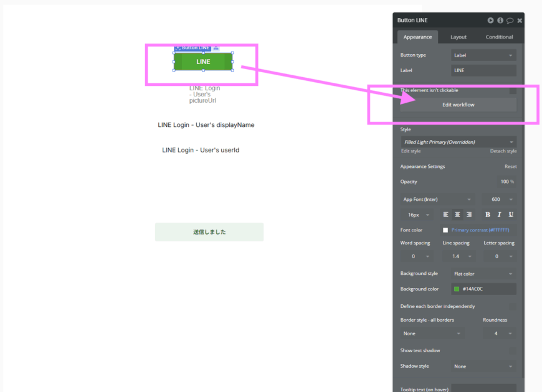Screen dimensions: 542x392
Task: Edit the Opacity value field
Action: click(506, 182)
